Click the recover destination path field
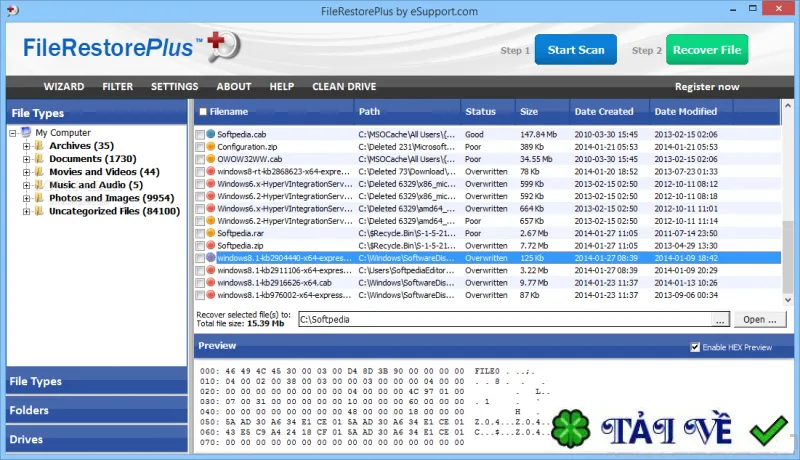800x460 pixels. click(505, 320)
